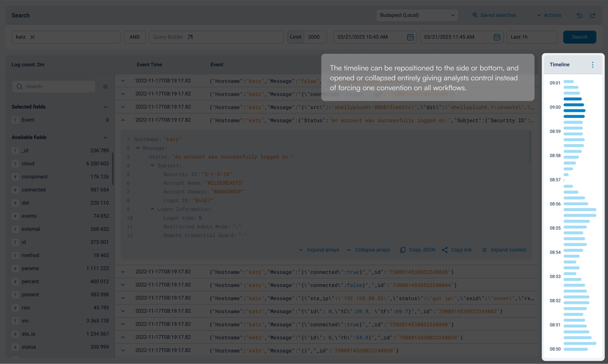Viewport: 608px width, 364px height.
Task: Collapse the fields sidebar with double chevron
Action: point(105,87)
